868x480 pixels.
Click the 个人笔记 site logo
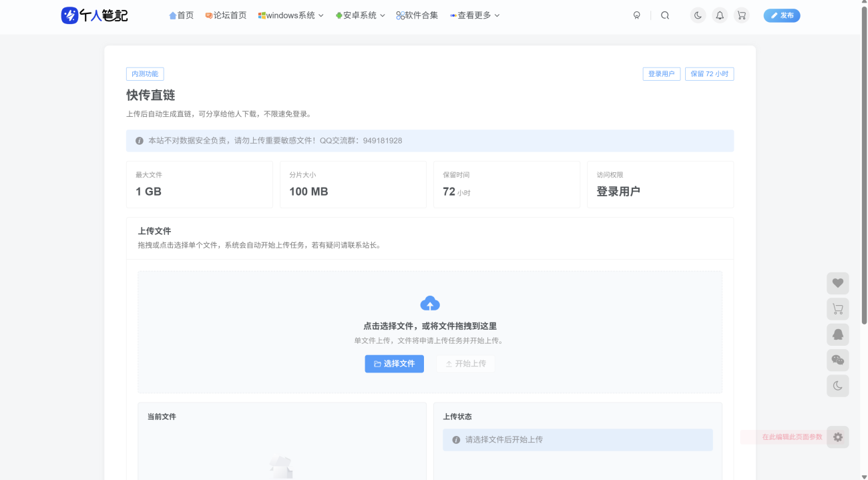[x=94, y=15]
